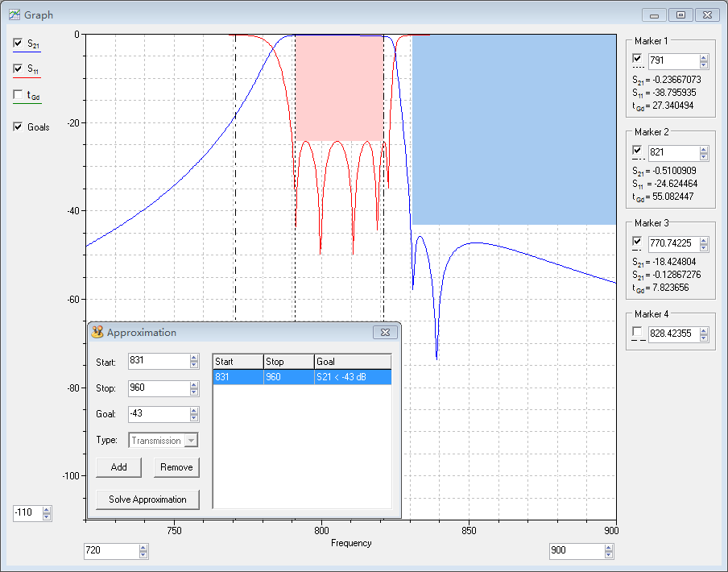The image size is (728, 572).
Task: Lower the -110 Y-axis minimum spinner
Action: pyautogui.click(x=46, y=516)
